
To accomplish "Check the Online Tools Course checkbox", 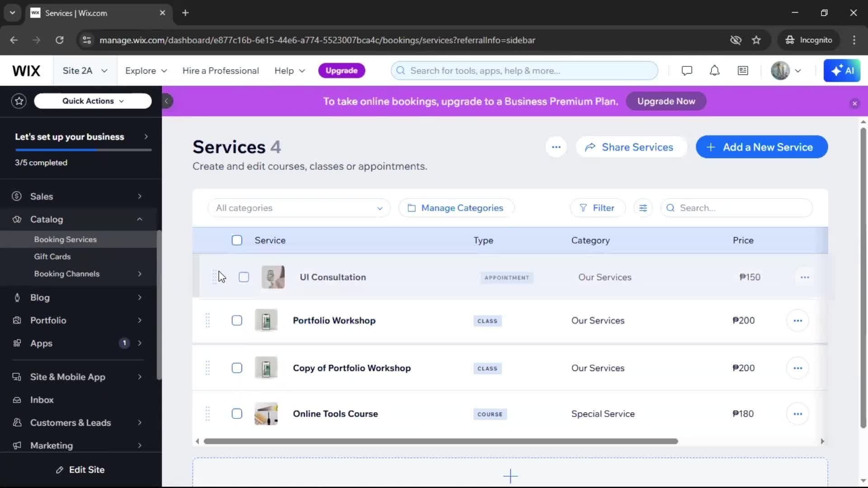I will point(237,414).
